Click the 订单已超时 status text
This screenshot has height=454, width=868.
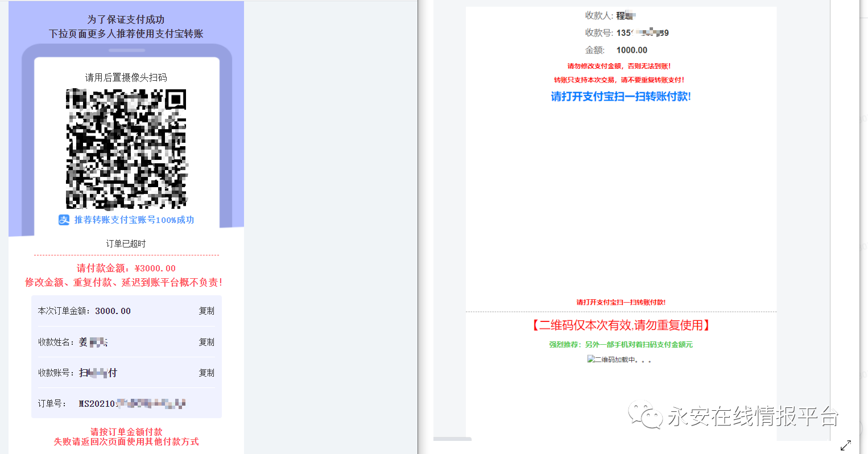pyautogui.click(x=126, y=243)
